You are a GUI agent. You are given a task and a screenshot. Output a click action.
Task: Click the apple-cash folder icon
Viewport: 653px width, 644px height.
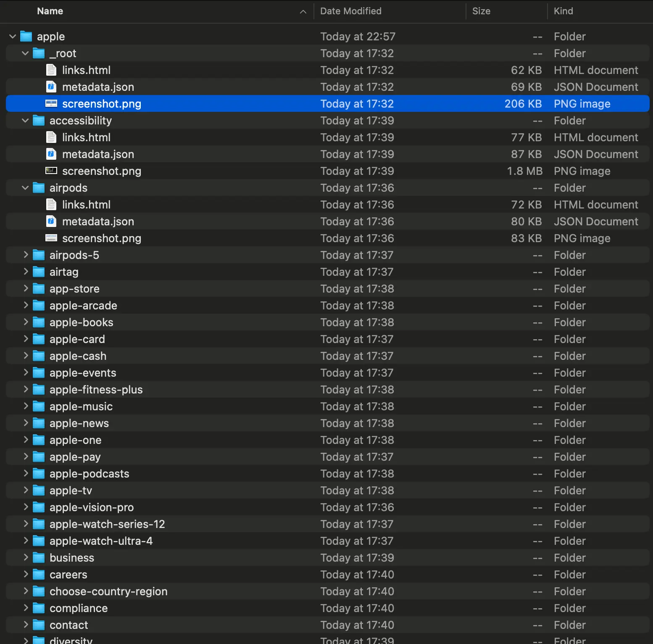[x=39, y=356]
